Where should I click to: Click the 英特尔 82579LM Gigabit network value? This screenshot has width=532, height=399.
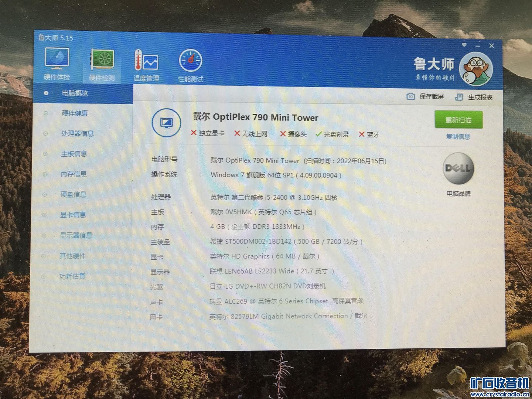tap(288, 316)
